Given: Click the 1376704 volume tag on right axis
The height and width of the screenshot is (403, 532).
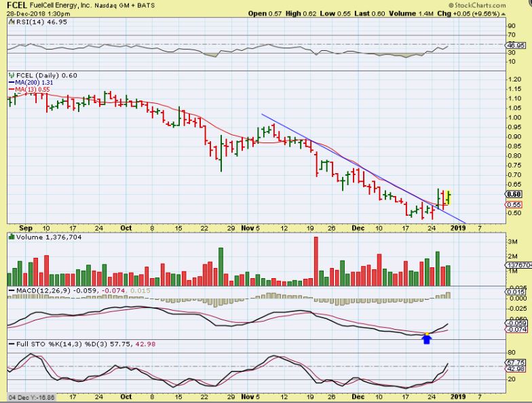Looking at the screenshot, I should pyautogui.click(x=518, y=265).
